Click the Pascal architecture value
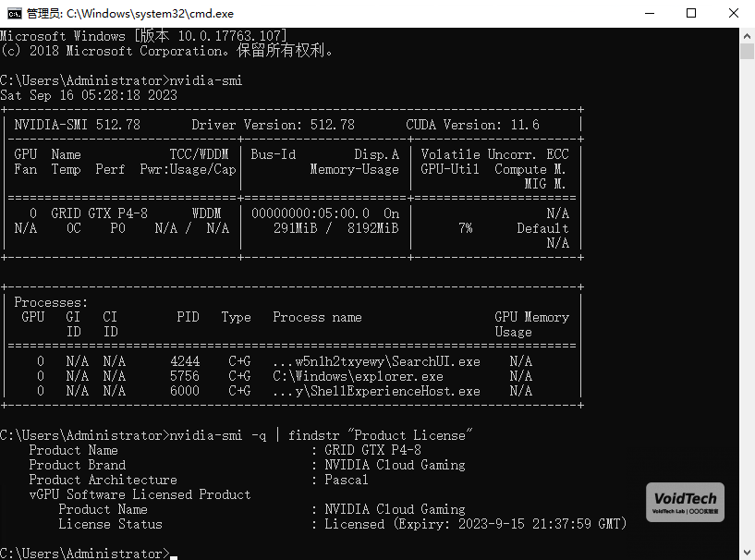This screenshot has height=560, width=755. pos(347,480)
